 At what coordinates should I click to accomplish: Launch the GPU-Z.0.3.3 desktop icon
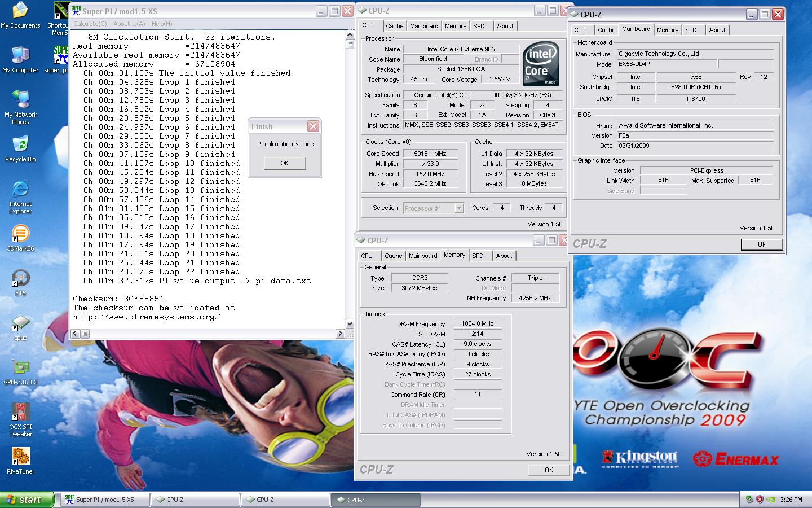[x=20, y=372]
